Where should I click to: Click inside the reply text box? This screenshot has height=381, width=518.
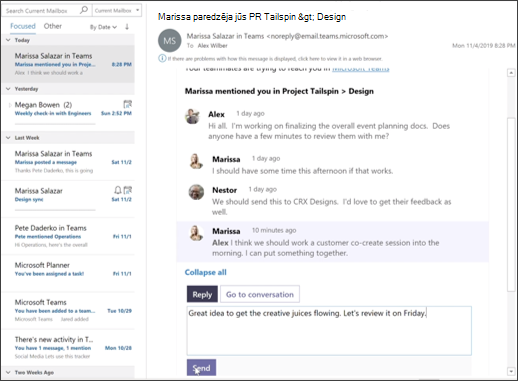tap(329, 331)
